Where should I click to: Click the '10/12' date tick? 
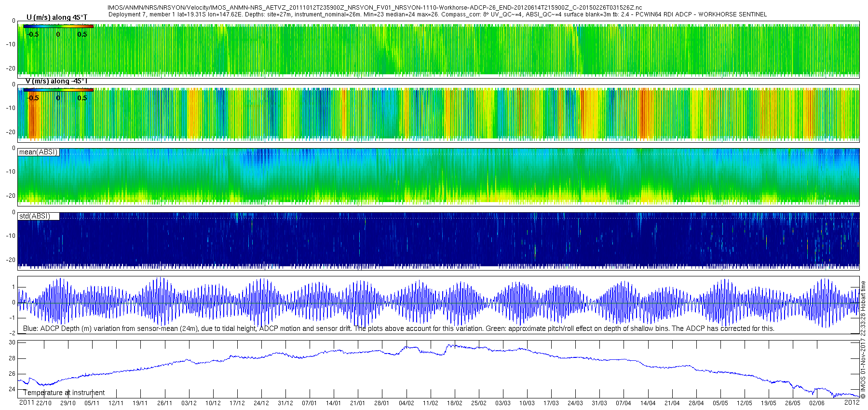click(x=213, y=403)
